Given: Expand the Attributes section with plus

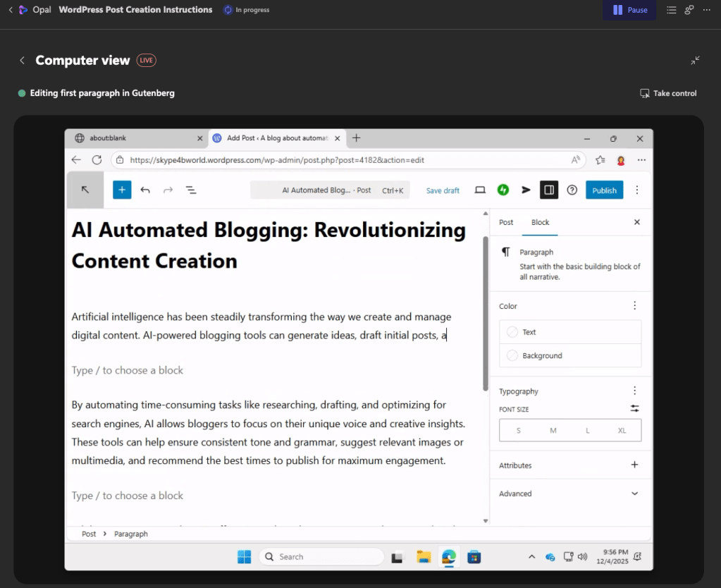Looking at the screenshot, I should [x=634, y=465].
